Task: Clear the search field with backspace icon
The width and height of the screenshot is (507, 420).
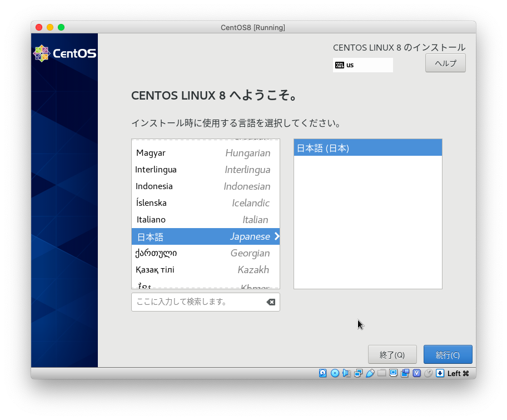Action: (x=271, y=302)
